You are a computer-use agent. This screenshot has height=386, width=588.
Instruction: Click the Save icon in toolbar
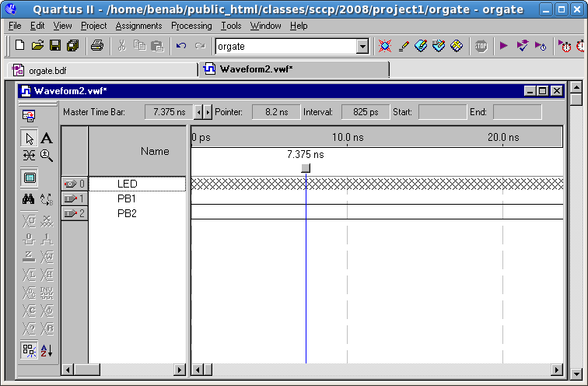(55, 46)
